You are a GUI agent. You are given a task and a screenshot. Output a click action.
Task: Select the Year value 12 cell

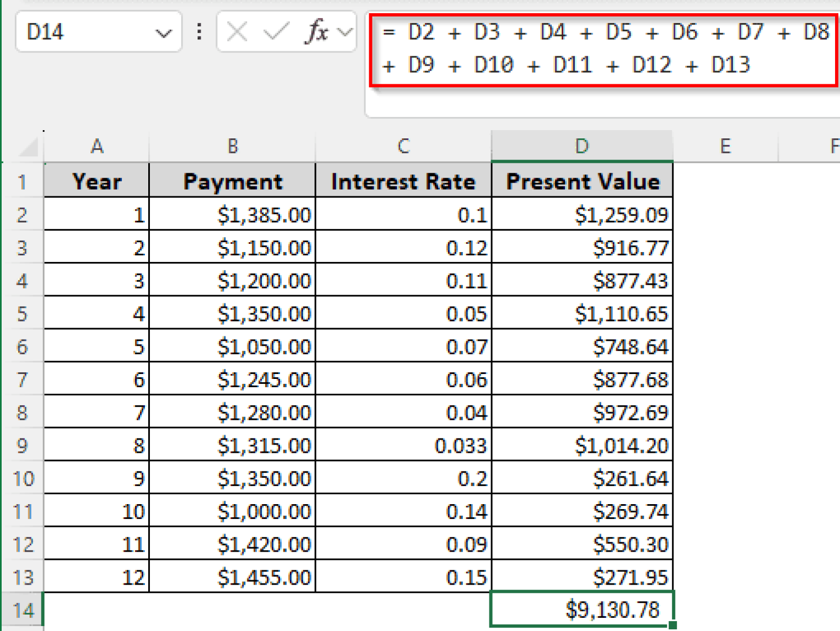[x=97, y=577]
